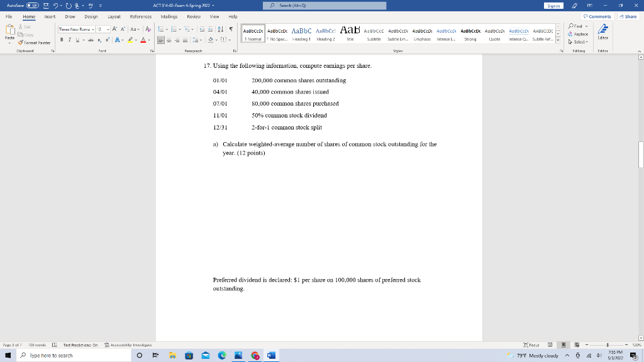Select Print Layout view

563,345
